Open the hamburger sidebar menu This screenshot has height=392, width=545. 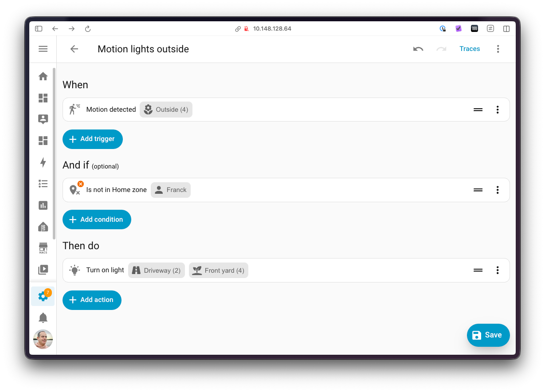click(43, 49)
